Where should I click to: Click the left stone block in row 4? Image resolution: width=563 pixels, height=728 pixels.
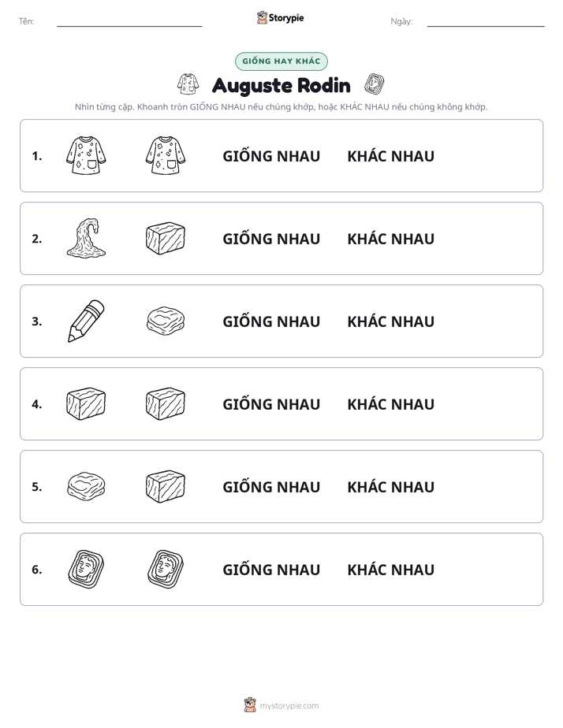click(x=86, y=403)
